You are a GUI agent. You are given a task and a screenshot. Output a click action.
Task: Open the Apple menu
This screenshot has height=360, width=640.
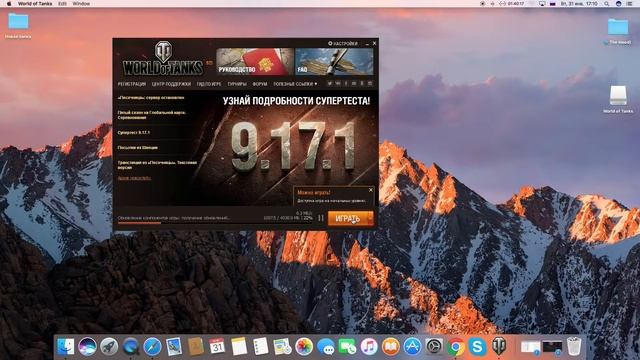pos(9,4)
